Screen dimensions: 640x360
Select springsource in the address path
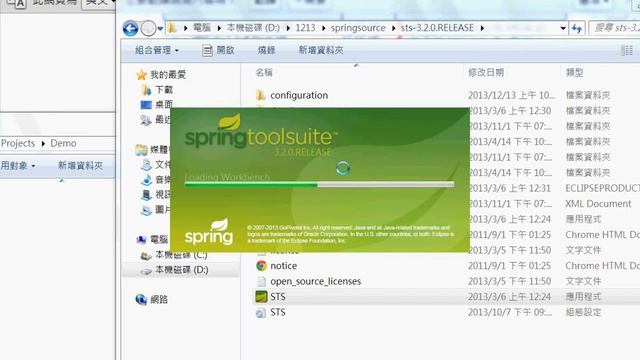358,28
